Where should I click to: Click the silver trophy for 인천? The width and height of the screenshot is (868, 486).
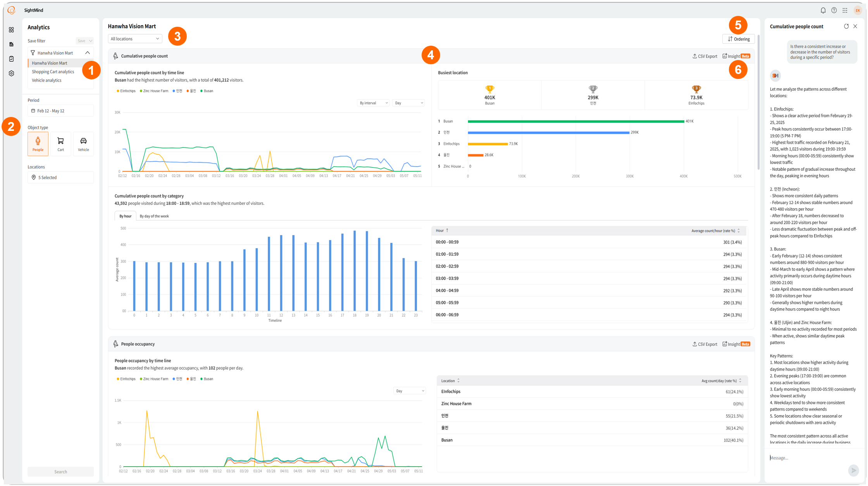[x=593, y=89]
